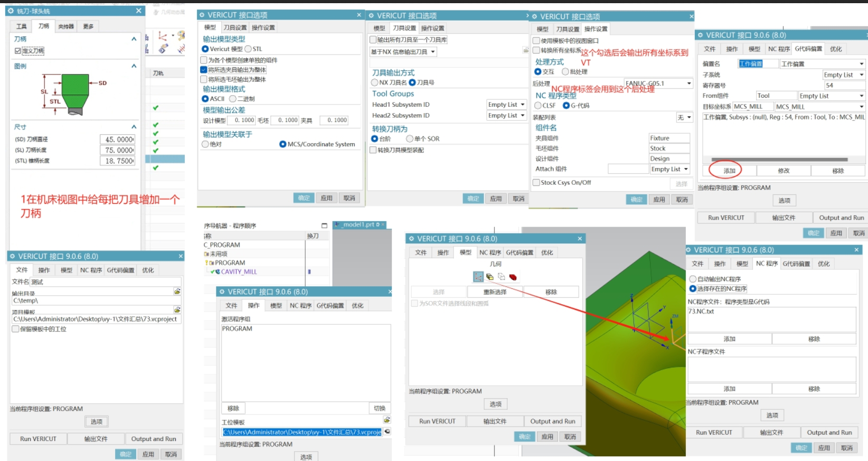Collapse the 尺寸 section chevron
Image resolution: width=868 pixels, height=461 pixels.
134,127
